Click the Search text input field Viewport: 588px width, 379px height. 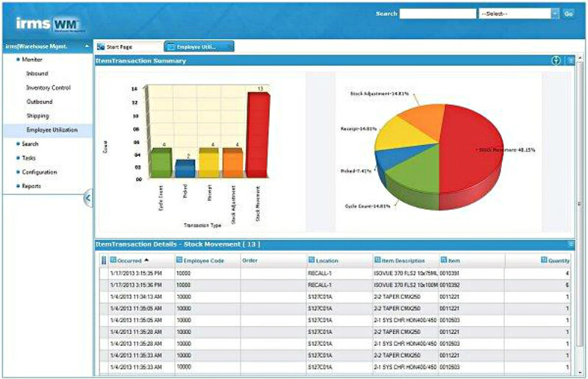[438, 13]
